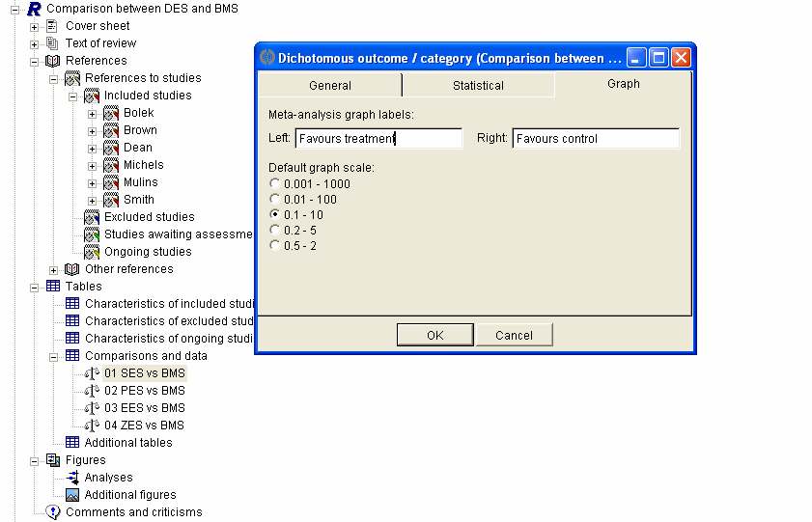Click the Other references book icon
The image size is (812, 522).
pos(72,269)
